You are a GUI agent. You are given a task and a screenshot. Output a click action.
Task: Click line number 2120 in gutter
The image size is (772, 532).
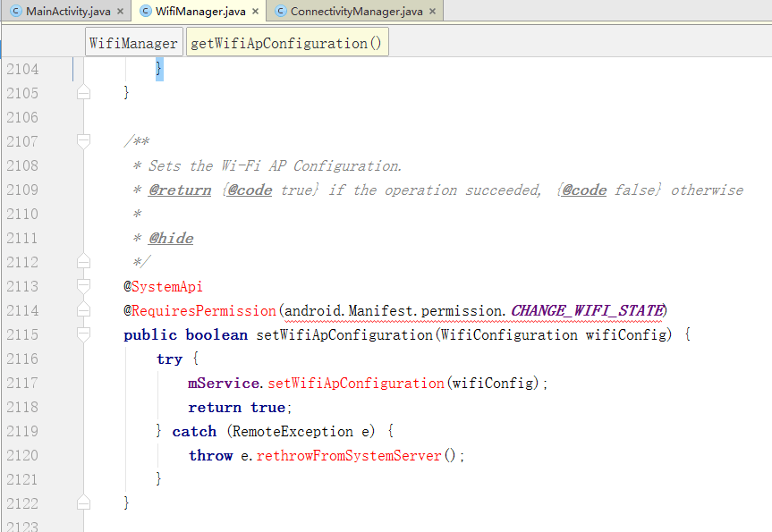coord(22,455)
